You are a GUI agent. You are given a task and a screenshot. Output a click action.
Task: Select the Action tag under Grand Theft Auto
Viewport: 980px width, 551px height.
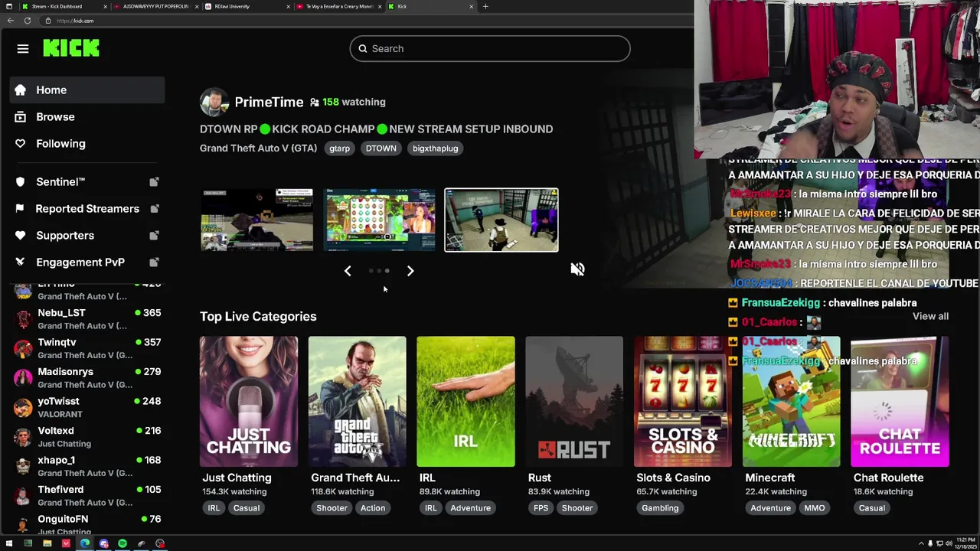[x=373, y=508]
